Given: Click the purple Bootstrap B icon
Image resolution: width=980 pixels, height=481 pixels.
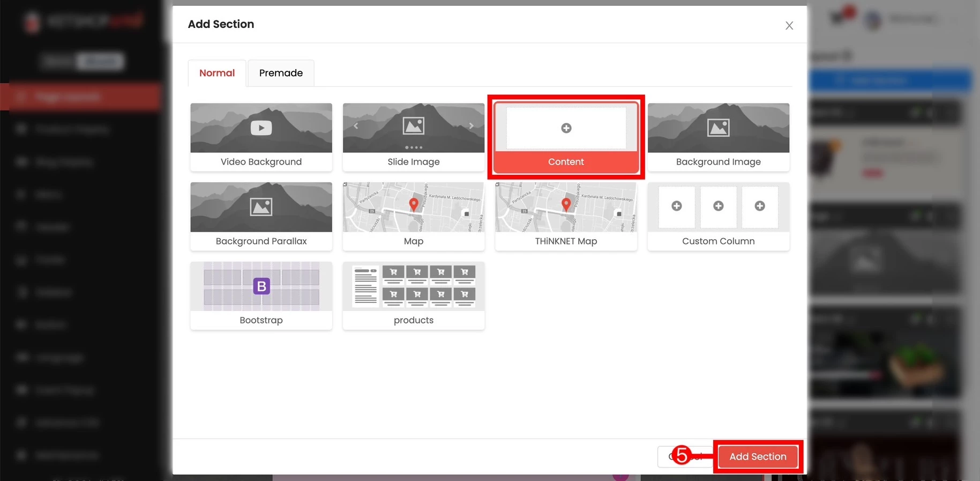Looking at the screenshot, I should (x=261, y=286).
